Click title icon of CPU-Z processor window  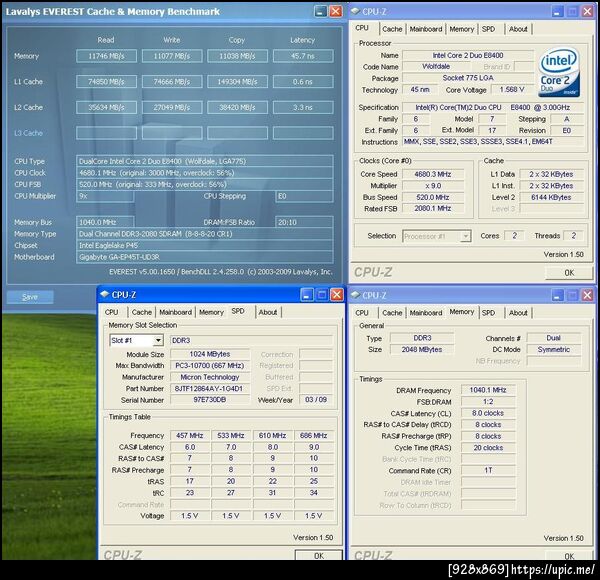pos(355,11)
